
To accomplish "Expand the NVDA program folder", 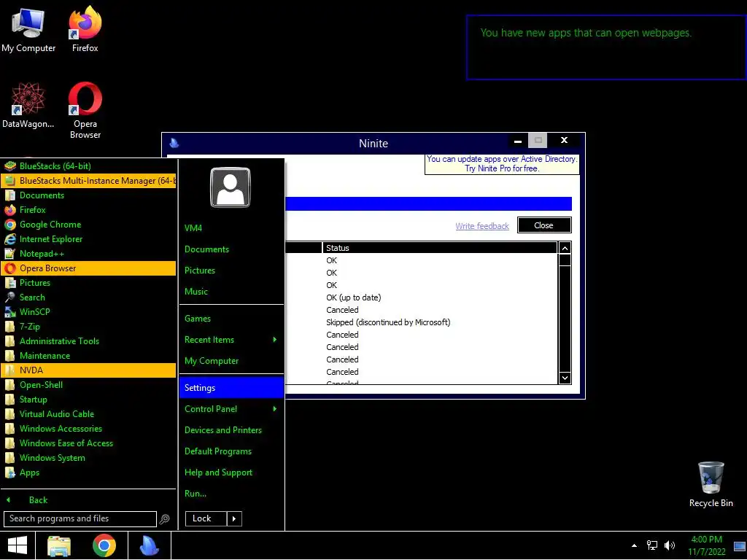I will coord(88,370).
